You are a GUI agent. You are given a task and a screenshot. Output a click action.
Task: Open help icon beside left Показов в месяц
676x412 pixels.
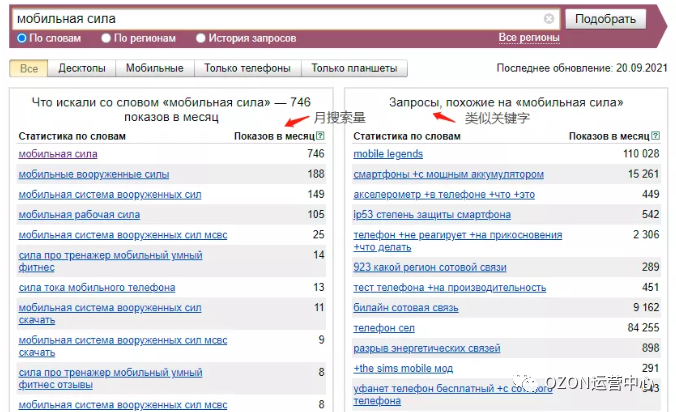[x=320, y=136]
